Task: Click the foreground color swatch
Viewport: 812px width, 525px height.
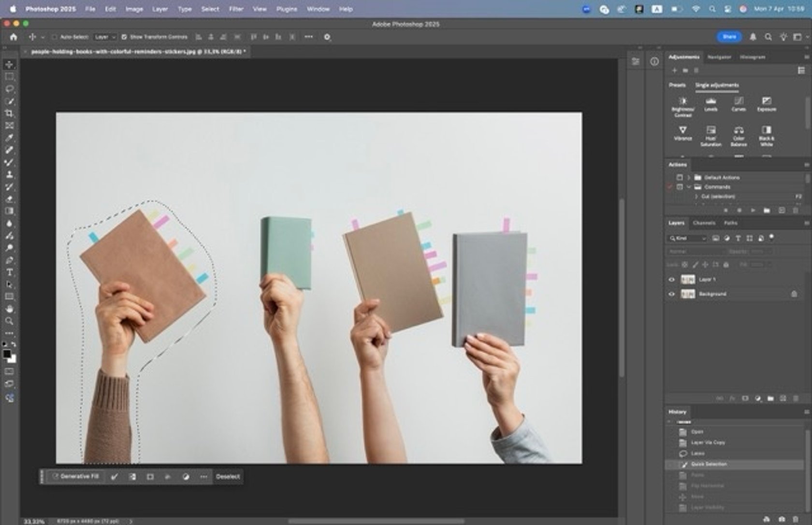Action: click(x=7, y=354)
